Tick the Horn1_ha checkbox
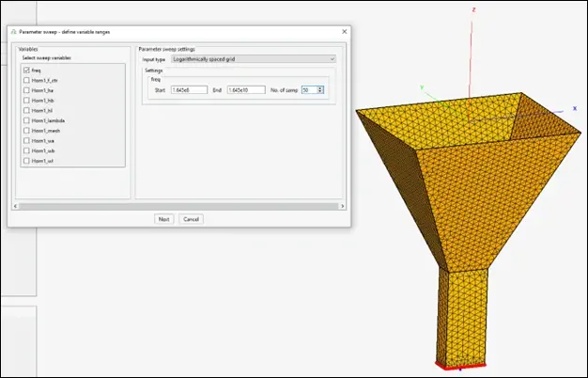588x378 pixels. (27, 90)
